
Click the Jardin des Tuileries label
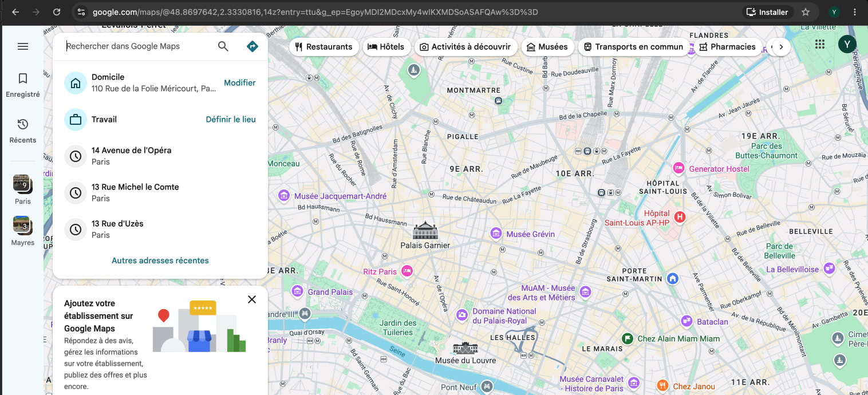point(399,328)
